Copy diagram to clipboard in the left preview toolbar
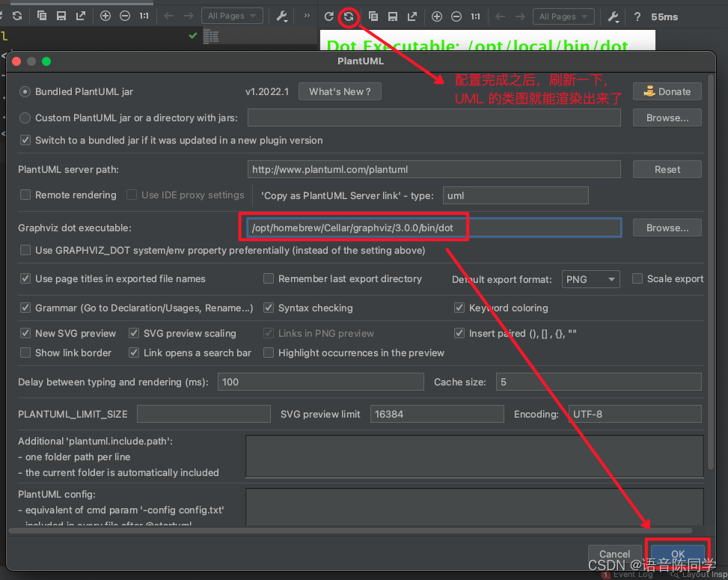The image size is (728, 580). click(x=42, y=16)
